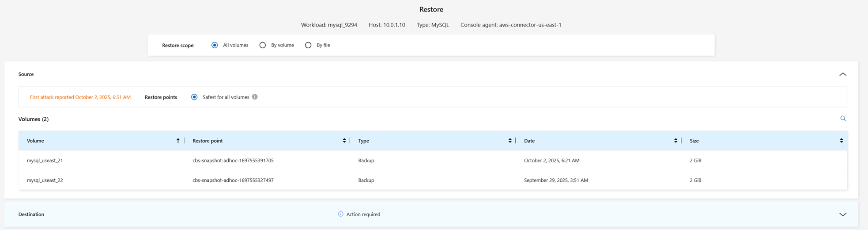
Task: Select the By file restore scope
Action: (308, 45)
